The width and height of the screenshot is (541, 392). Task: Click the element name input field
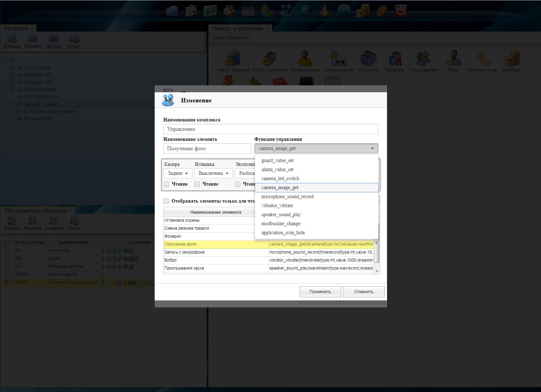[207, 148]
